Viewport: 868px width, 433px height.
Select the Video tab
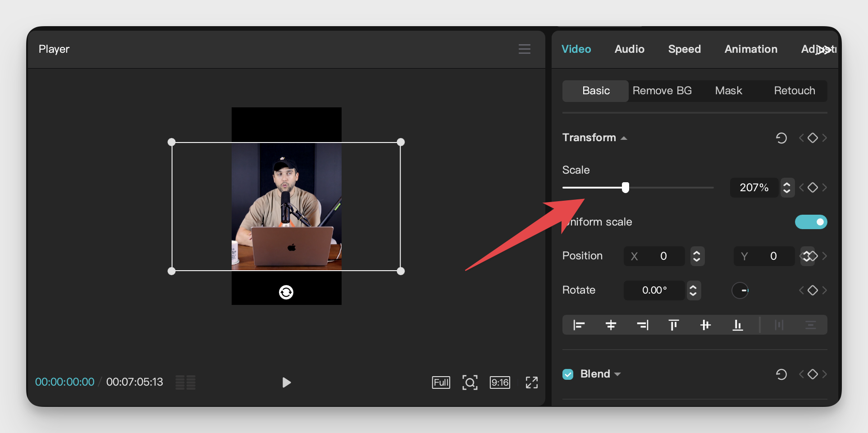click(x=576, y=49)
